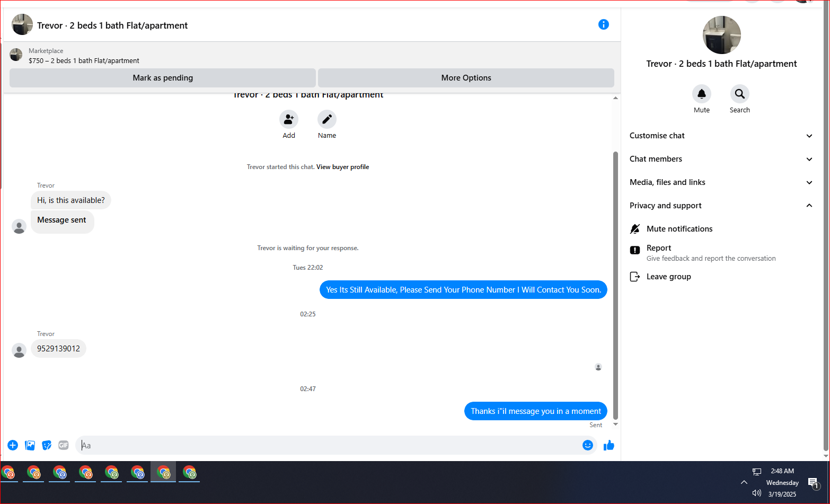Click the Leave group exit icon
830x504 pixels.
[635, 277]
